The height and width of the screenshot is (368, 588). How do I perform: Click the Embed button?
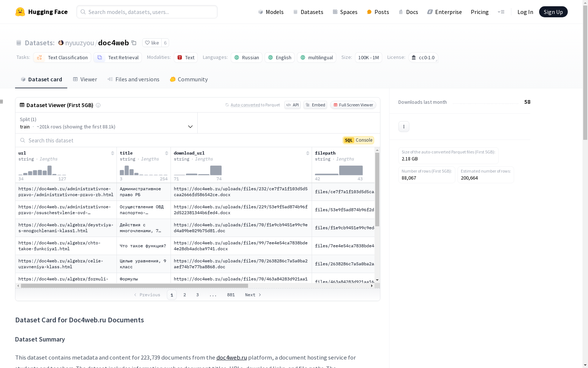click(315, 105)
